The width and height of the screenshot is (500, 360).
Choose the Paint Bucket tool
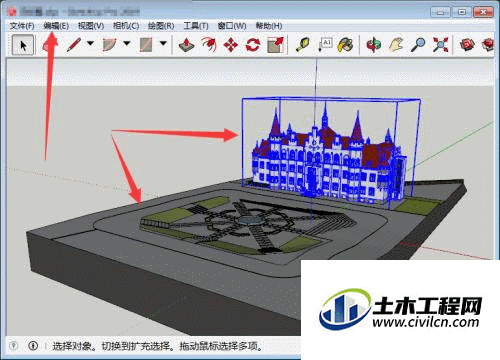click(345, 45)
